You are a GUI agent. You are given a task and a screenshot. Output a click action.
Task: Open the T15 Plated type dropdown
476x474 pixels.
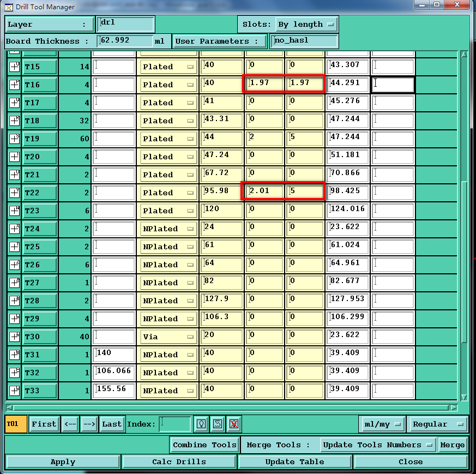[x=168, y=67]
